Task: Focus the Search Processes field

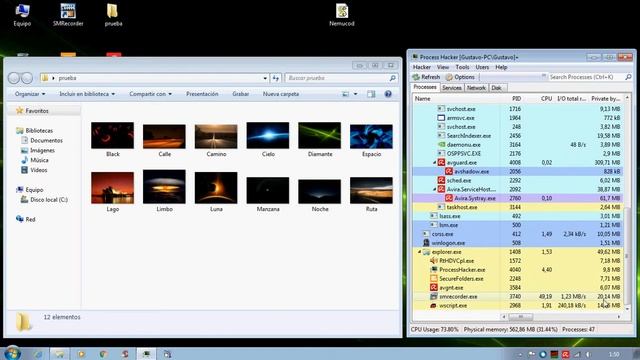Action: (x=586, y=77)
